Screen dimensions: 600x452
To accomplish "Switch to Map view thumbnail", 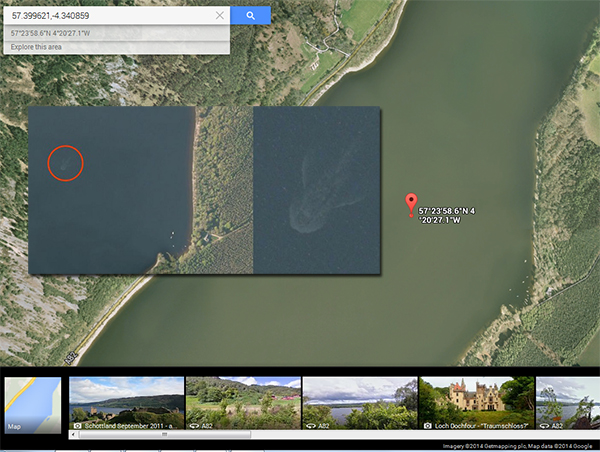I will pyautogui.click(x=33, y=405).
